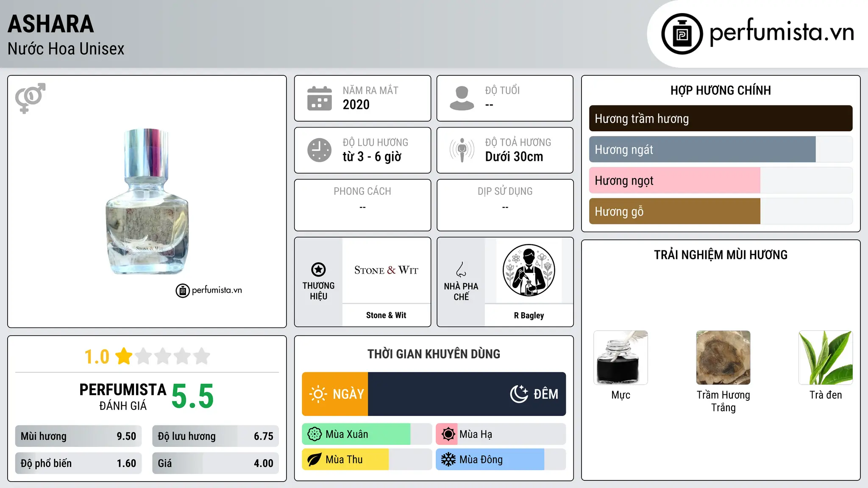Click the Mùa Hạ season bar
868x488 pixels.
501,434
